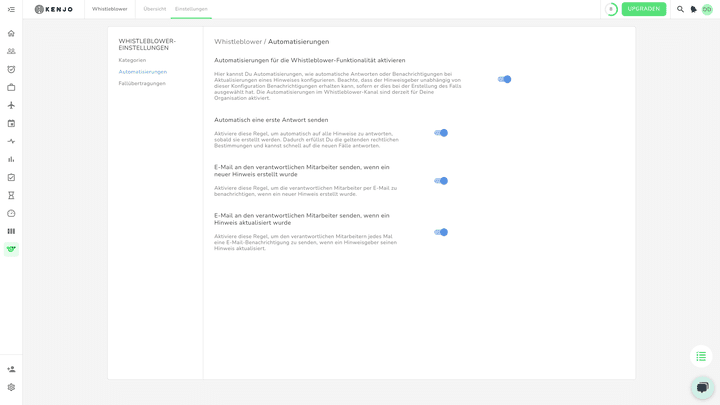Toggle 'Automatisch eine erste Antwort senden'
720x405 pixels.
pos(441,133)
